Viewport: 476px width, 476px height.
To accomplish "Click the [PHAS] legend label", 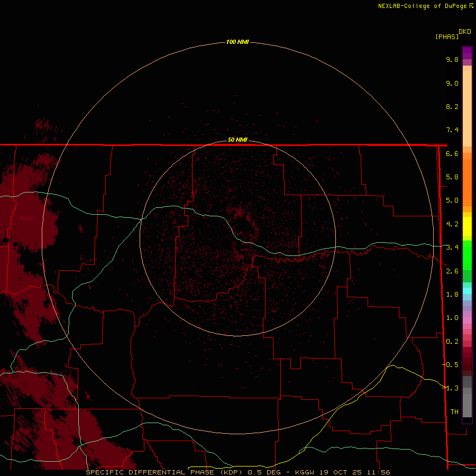I will coord(447,36).
